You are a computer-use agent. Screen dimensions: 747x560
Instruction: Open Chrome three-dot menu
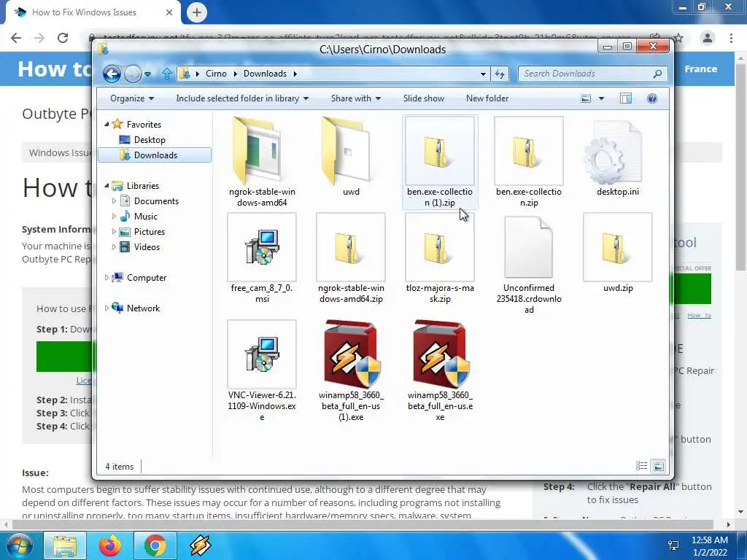point(731,38)
